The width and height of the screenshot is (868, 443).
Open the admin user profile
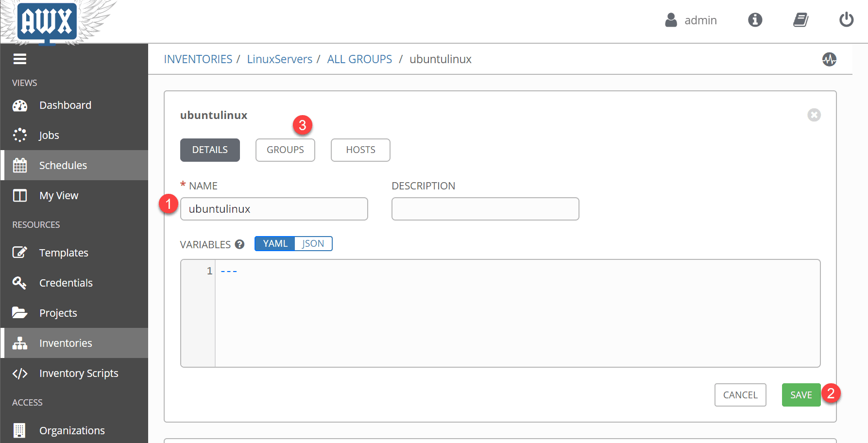(x=691, y=20)
